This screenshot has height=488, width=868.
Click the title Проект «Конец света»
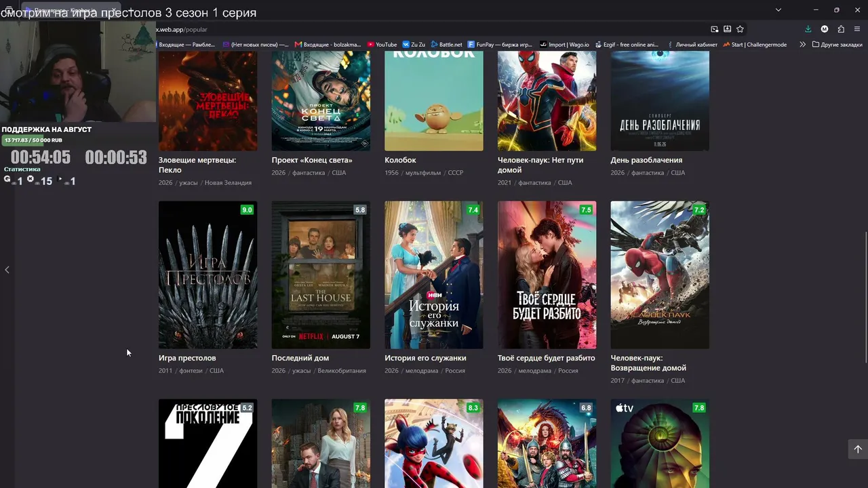click(x=312, y=160)
